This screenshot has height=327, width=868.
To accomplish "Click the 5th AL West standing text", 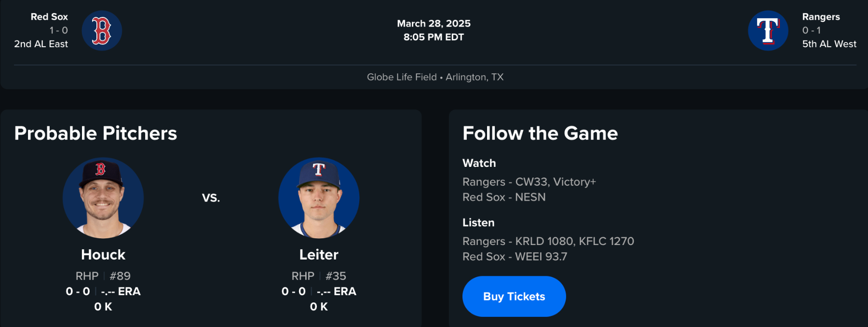I will pyautogui.click(x=829, y=44).
